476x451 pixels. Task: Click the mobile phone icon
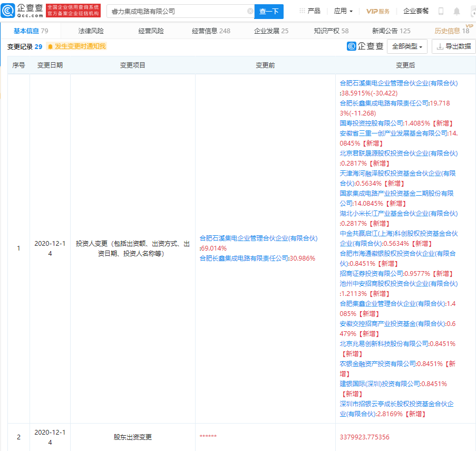pyautogui.click(x=441, y=11)
